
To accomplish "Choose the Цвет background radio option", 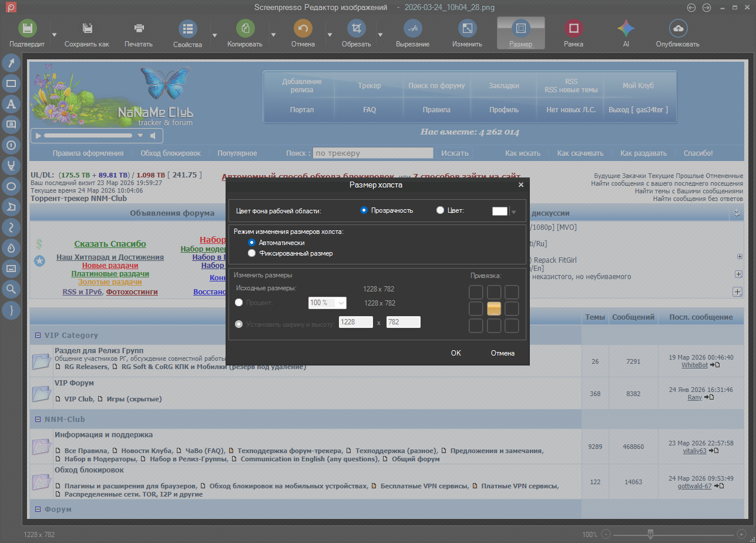I will 441,210.
